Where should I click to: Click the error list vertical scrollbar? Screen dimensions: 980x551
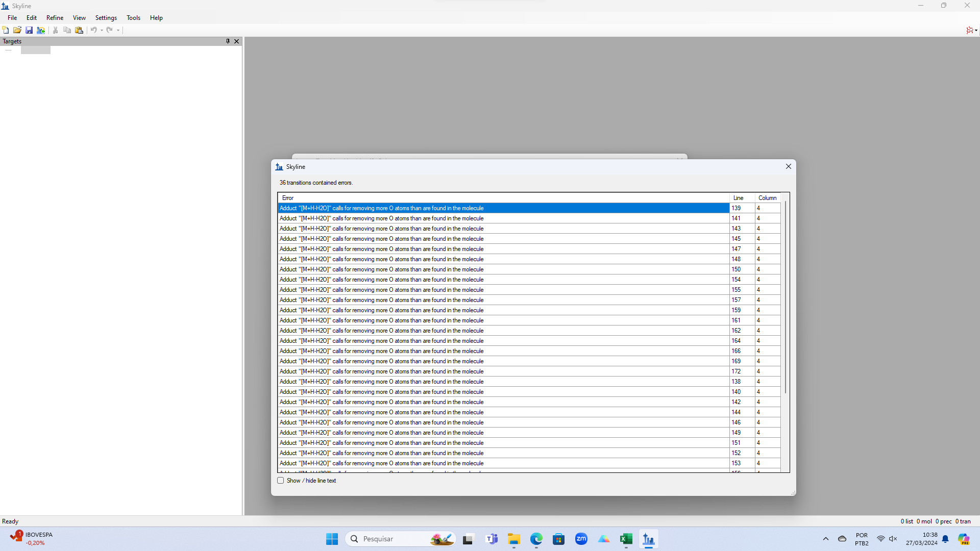[785, 296]
